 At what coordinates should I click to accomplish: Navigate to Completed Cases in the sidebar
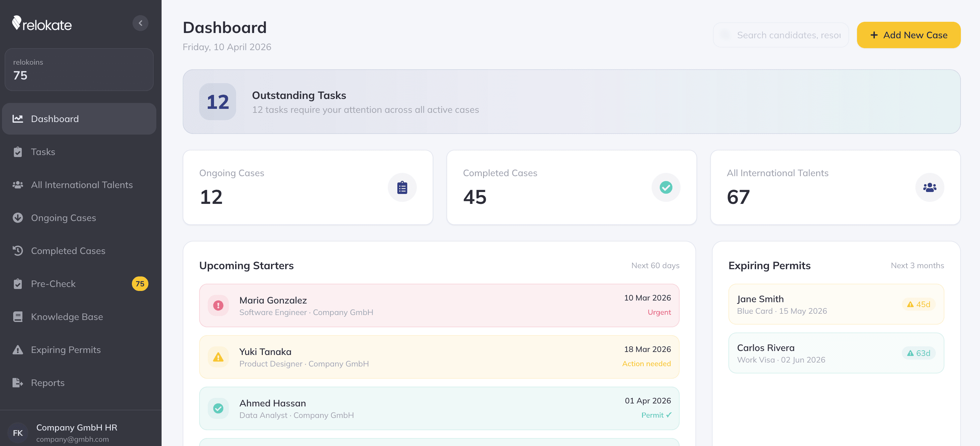point(68,251)
